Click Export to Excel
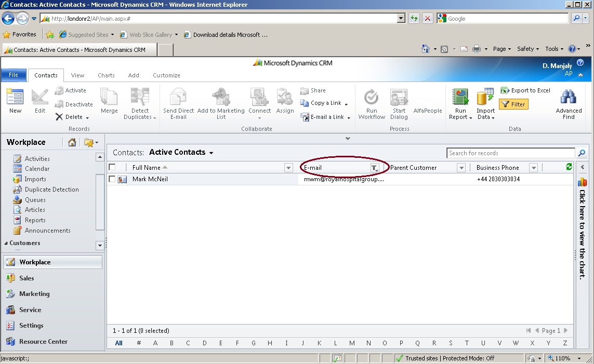The height and width of the screenshot is (364, 594). pos(525,90)
